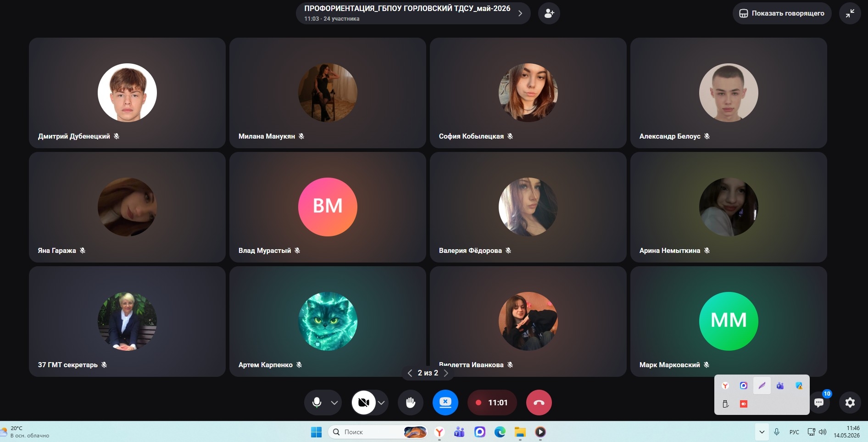Click muted mic icon next to Милана Манукян

click(x=301, y=136)
